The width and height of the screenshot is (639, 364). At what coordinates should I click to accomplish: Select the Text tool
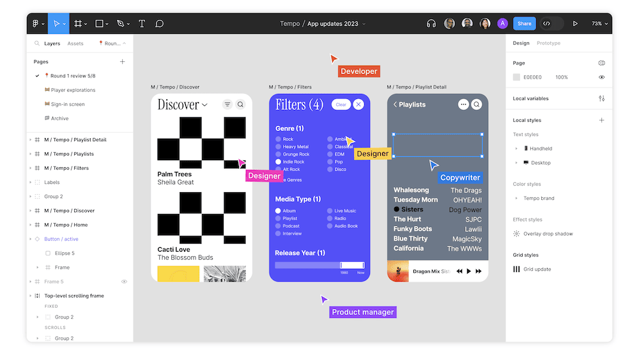coord(142,24)
